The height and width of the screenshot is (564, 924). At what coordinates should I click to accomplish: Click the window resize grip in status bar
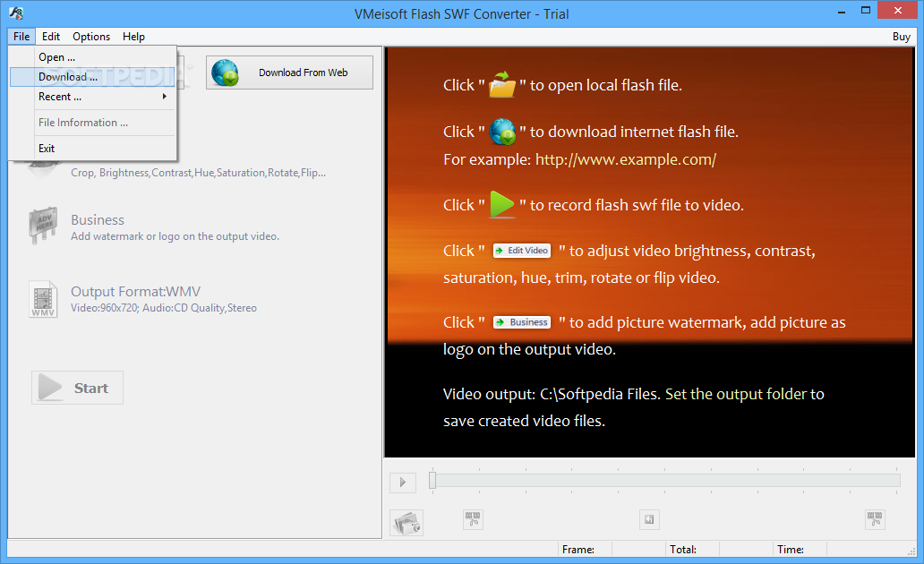click(x=911, y=551)
